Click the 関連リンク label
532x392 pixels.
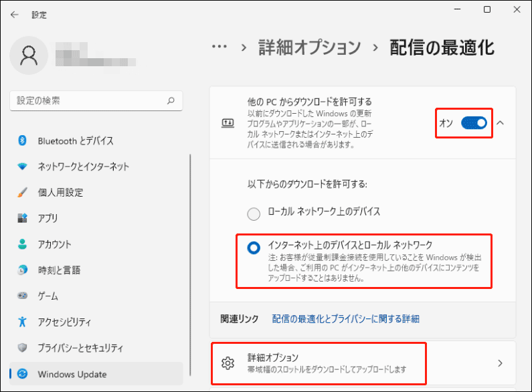click(239, 319)
